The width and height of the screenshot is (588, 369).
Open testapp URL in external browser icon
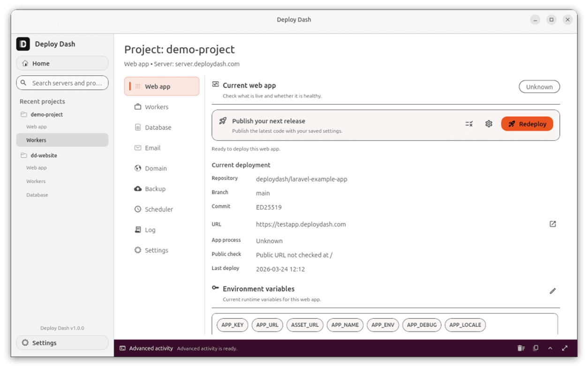(x=553, y=224)
